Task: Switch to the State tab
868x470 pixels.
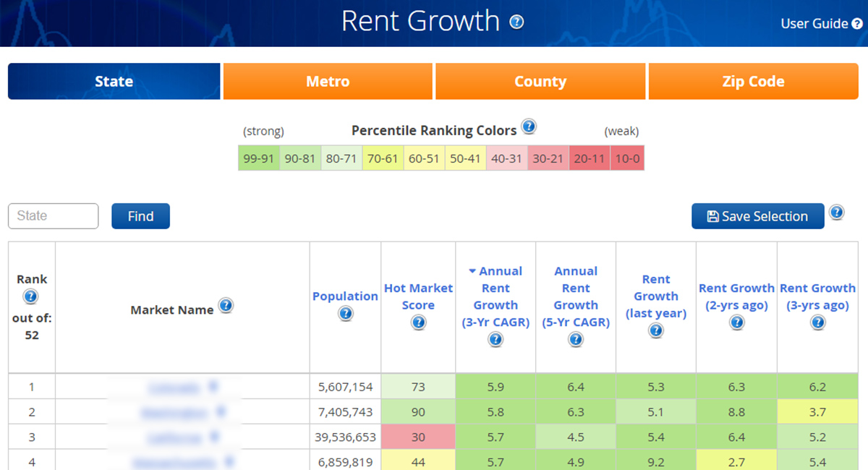Action: (x=114, y=81)
